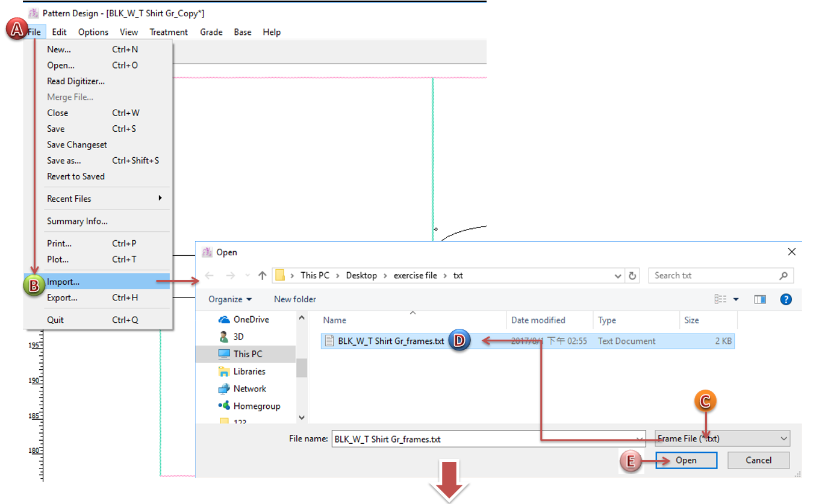Select Network in the navigation pane
Screen dimensions: 816x504
(x=249, y=389)
